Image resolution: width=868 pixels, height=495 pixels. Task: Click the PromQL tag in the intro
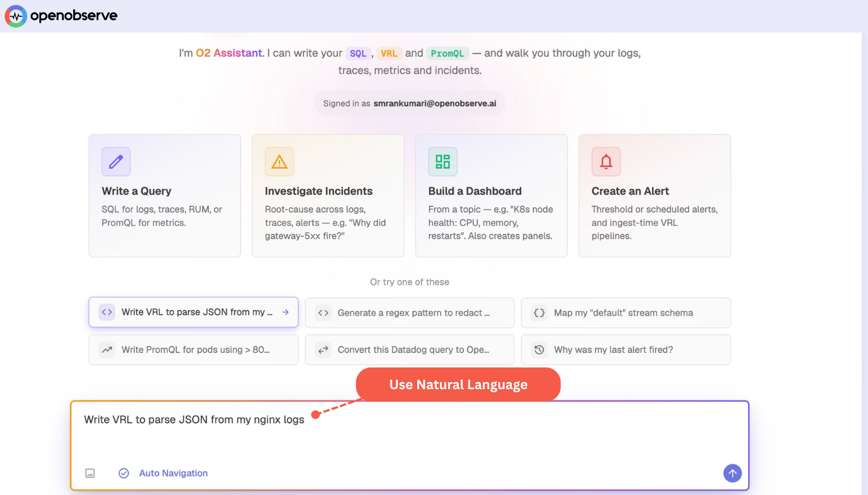448,53
